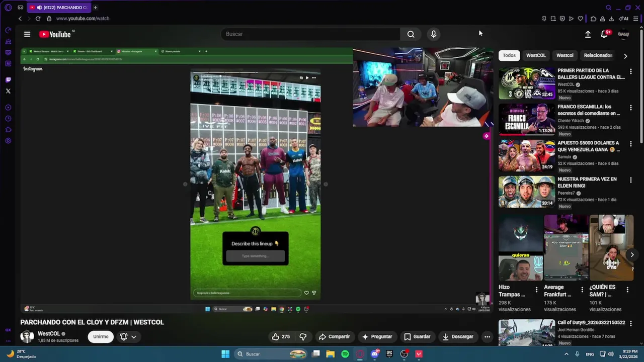The height and width of the screenshot is (362, 644).
Task: Click the Unirme join button
Action: tap(101, 337)
